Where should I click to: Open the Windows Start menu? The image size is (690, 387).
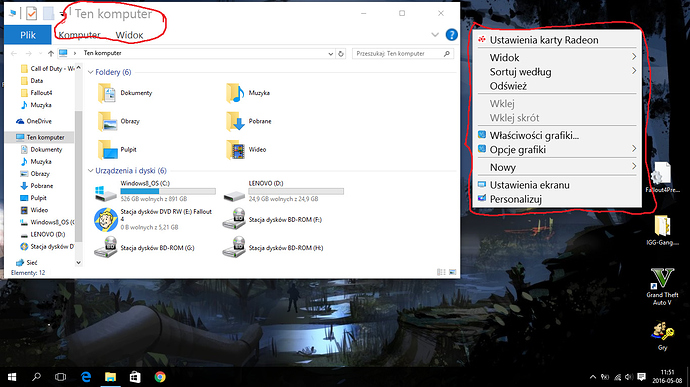12,377
